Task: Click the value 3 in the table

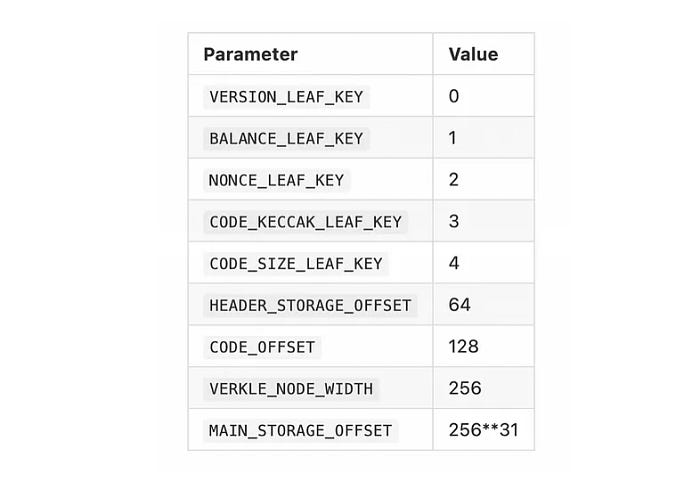Action: 454,221
